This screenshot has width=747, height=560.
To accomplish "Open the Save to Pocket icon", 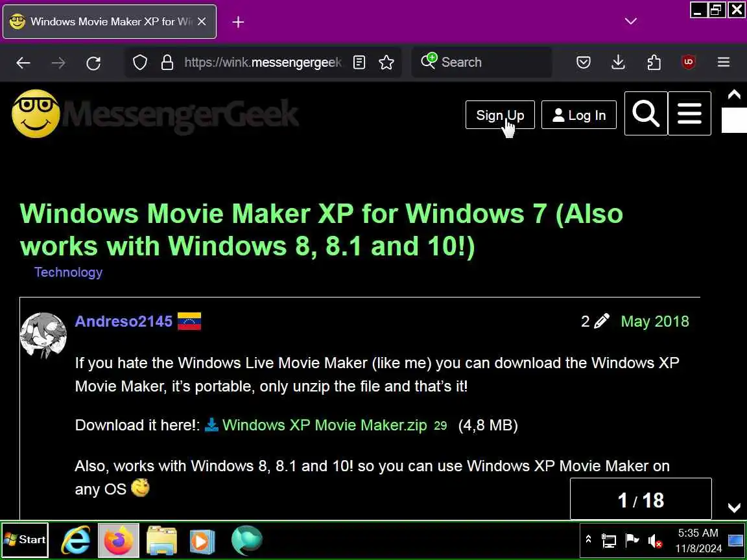I will click(x=584, y=62).
